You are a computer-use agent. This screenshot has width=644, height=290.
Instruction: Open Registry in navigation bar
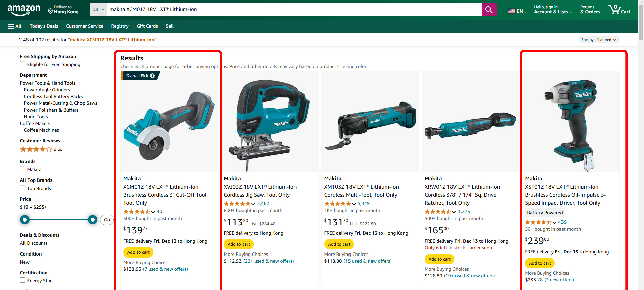[x=120, y=26]
